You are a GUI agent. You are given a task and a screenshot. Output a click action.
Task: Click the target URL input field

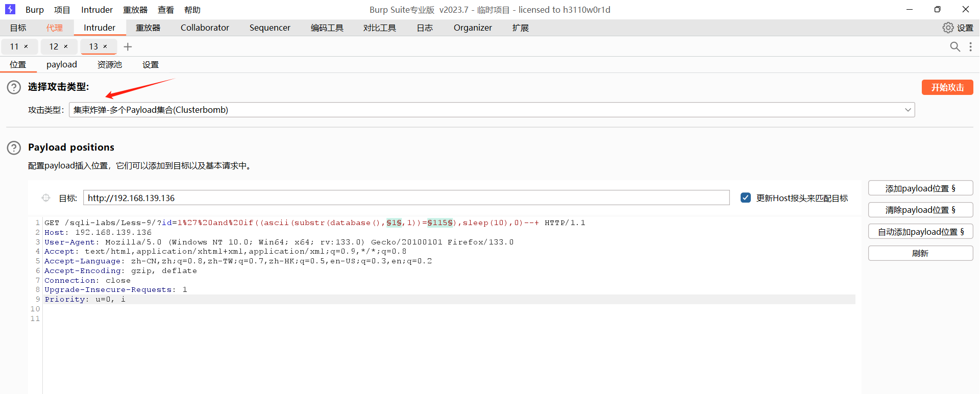tap(406, 198)
